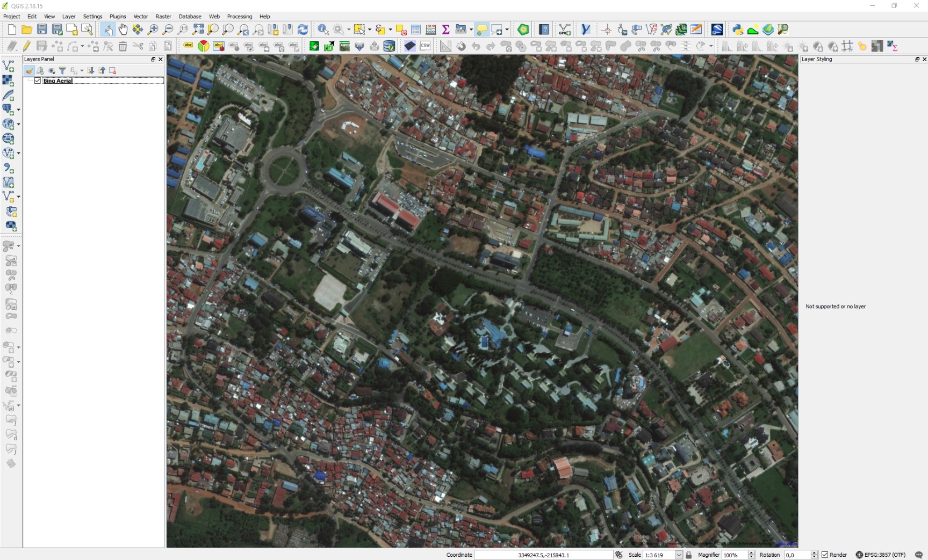Open the Layer menu
Image resolution: width=928 pixels, height=560 pixels.
pos(69,17)
